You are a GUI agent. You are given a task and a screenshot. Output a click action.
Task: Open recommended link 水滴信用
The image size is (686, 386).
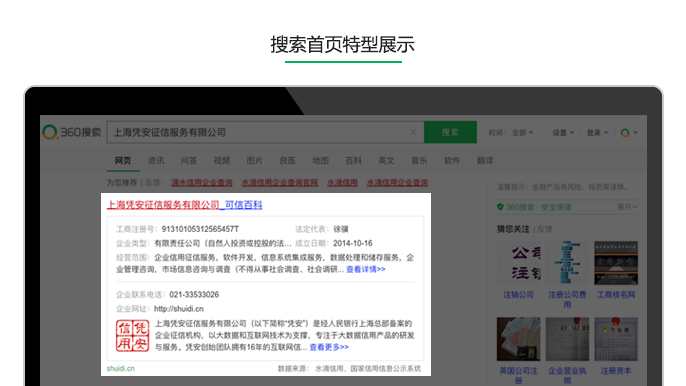(x=342, y=182)
